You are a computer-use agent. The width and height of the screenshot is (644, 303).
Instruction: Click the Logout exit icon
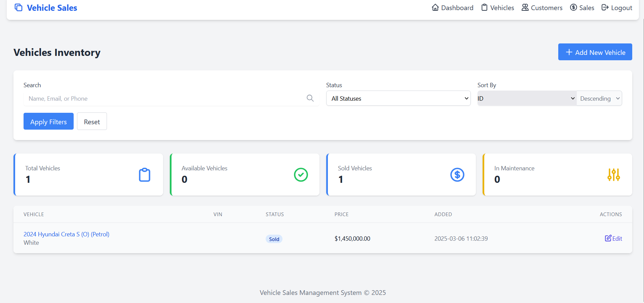pyautogui.click(x=605, y=7)
